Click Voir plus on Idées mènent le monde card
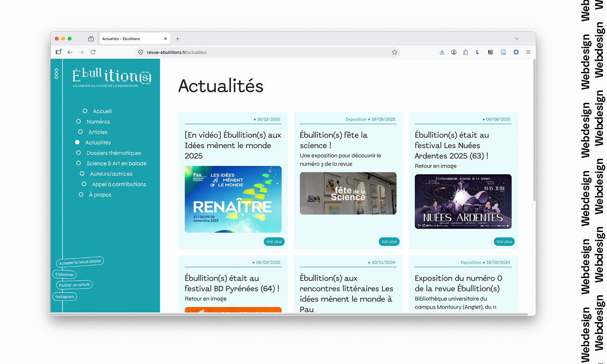Viewport: 607px width, 364px height. (x=274, y=242)
